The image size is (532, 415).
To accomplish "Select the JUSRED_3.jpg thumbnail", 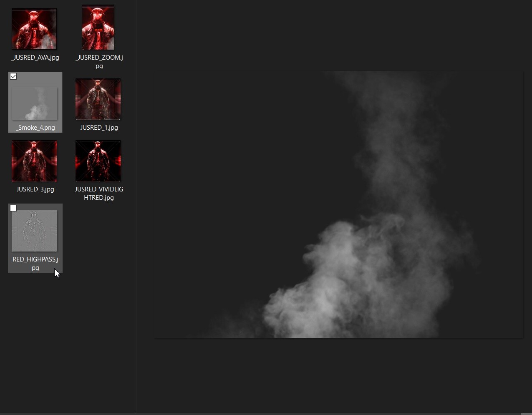I will [x=34, y=161].
